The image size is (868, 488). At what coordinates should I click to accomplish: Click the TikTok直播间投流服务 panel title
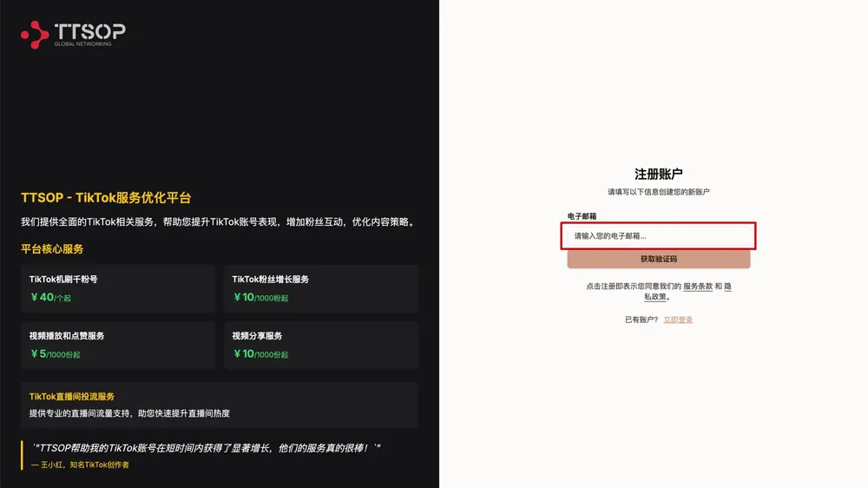pos(72,396)
